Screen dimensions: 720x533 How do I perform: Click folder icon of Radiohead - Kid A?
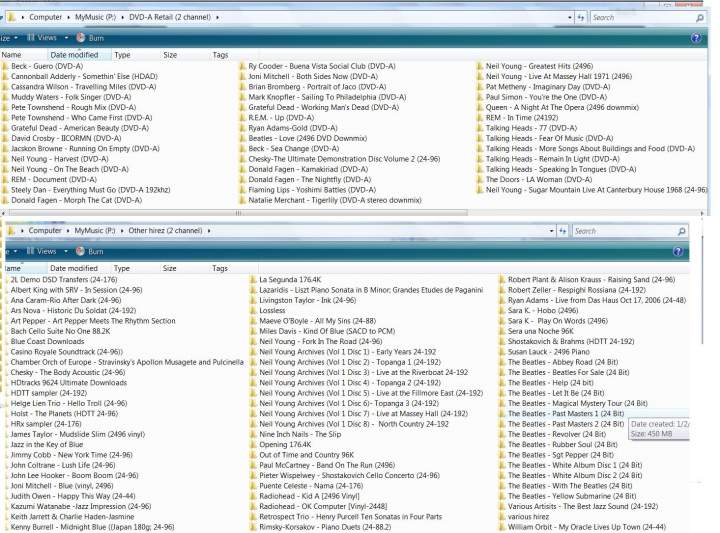(x=253, y=496)
